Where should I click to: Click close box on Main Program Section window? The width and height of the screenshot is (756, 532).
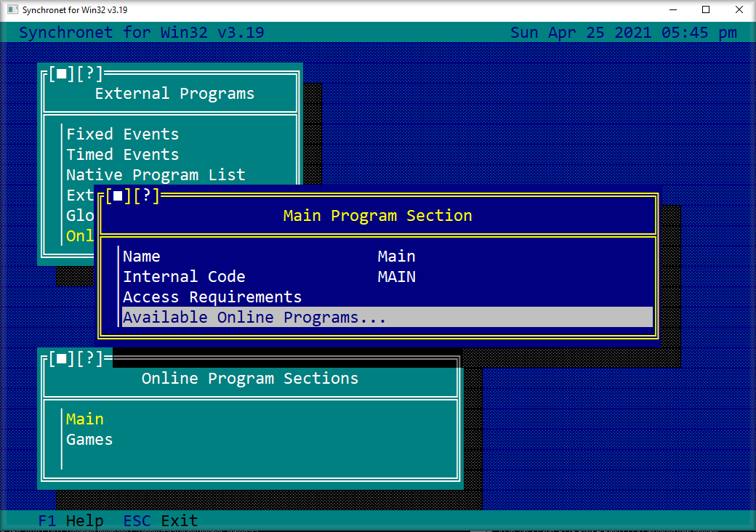tap(118, 196)
